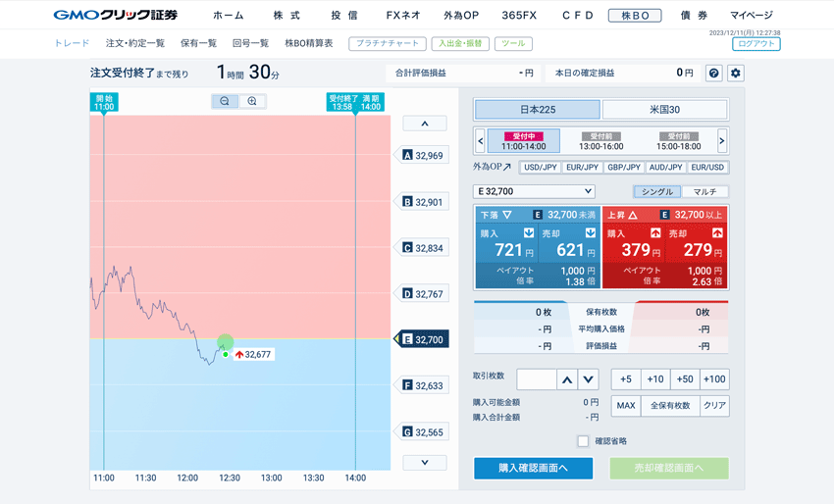The width and height of the screenshot is (834, 504).
Task: Zoom in the chart with plus magnifier
Action: tap(252, 101)
